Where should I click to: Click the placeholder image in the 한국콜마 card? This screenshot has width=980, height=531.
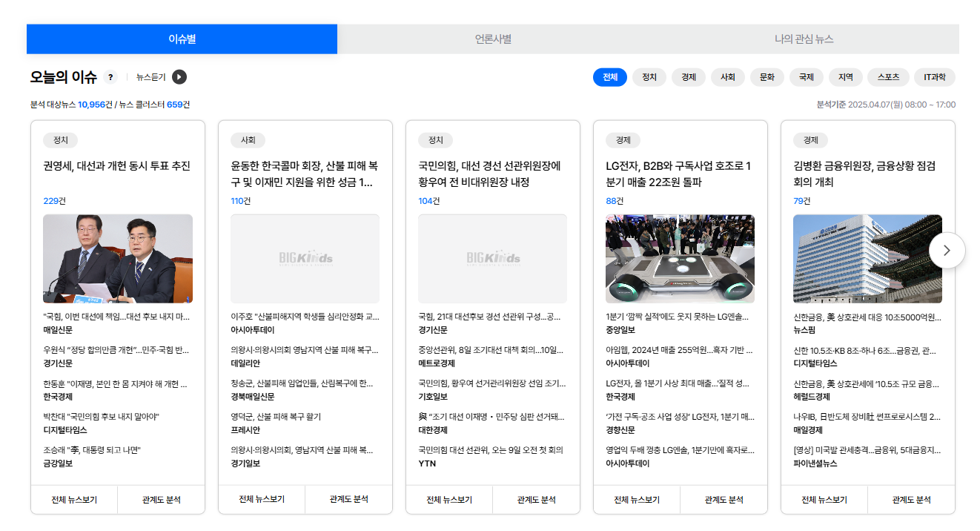(305, 259)
